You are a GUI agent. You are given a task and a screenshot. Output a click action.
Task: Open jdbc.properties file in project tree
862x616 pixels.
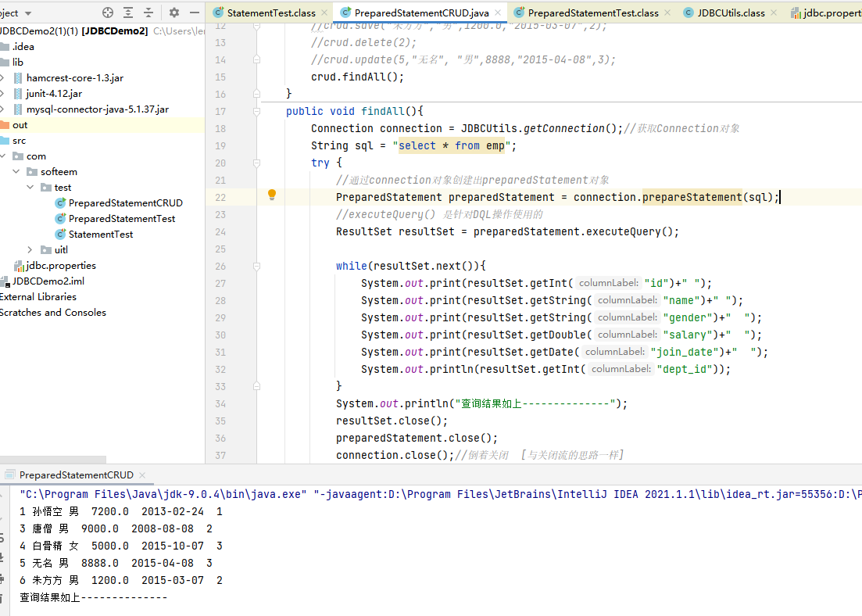pos(60,266)
